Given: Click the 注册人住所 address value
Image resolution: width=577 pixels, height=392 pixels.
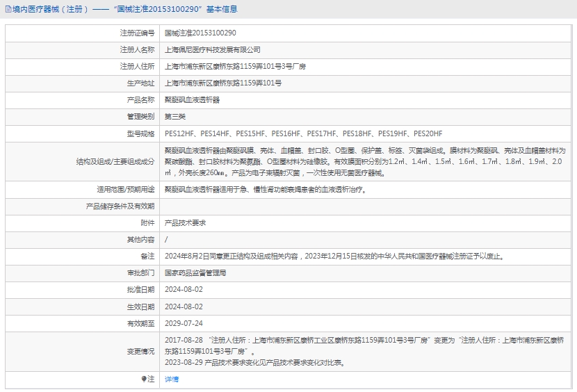Looking at the screenshot, I should tap(235, 66).
